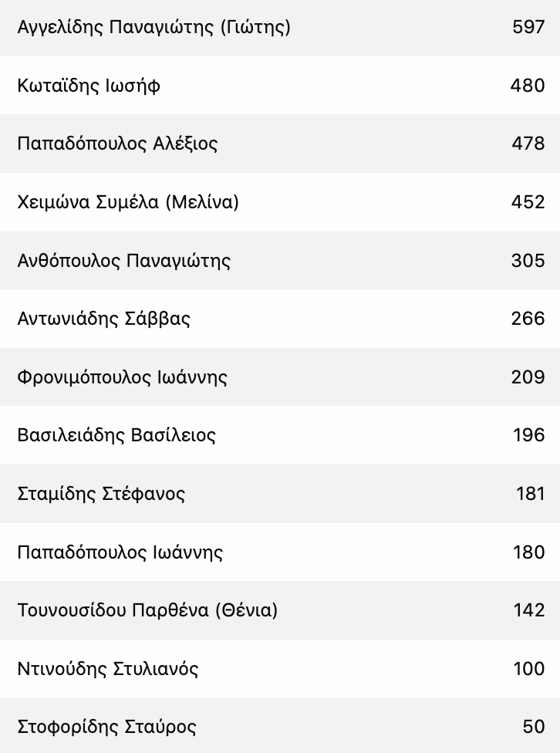This screenshot has width=560, height=753.
Task: Click the vote count 597
Action: pos(528,27)
